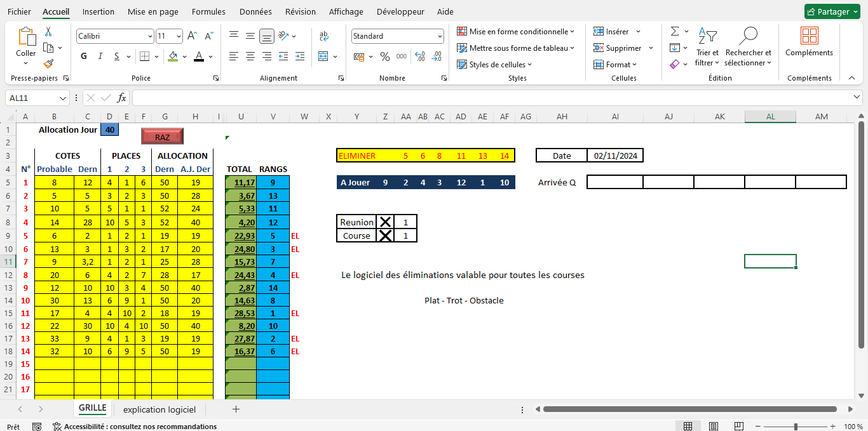868x431 pixels.
Task: Open AutoSum sigma function
Action: pos(675,31)
